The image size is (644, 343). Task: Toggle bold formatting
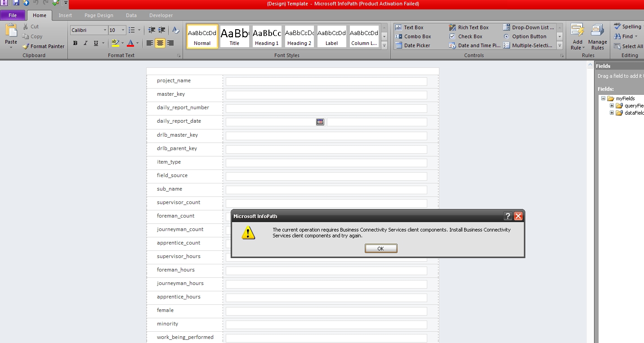click(x=75, y=43)
